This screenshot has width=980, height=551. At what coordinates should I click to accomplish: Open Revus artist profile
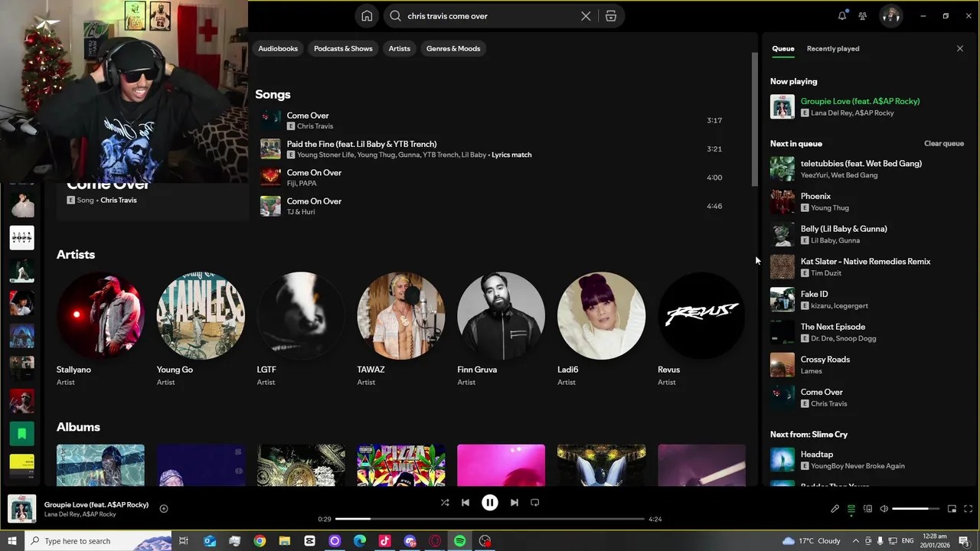tap(702, 329)
